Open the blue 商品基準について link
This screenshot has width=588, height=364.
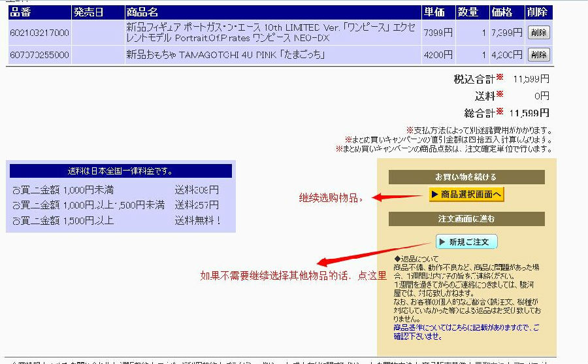click(466, 331)
